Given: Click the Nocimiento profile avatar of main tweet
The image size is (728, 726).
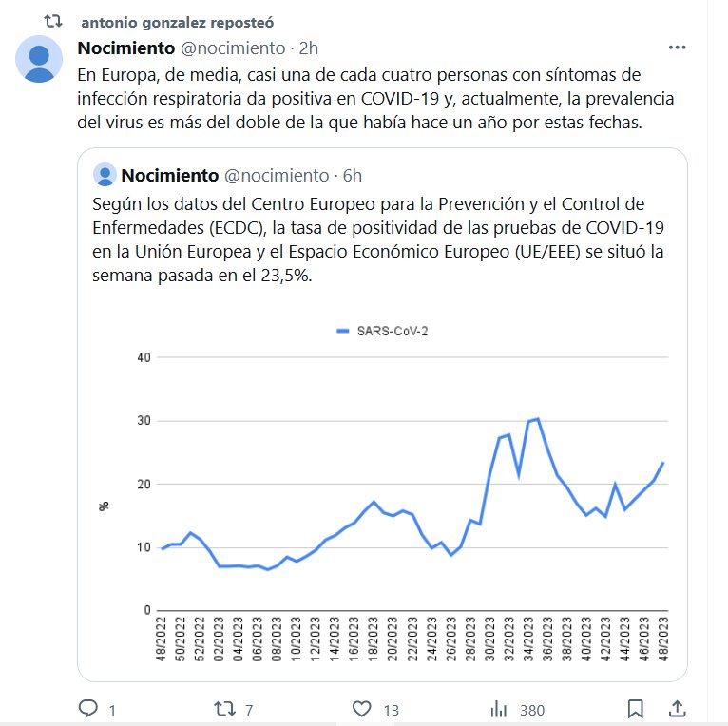Looking at the screenshot, I should [x=40, y=60].
